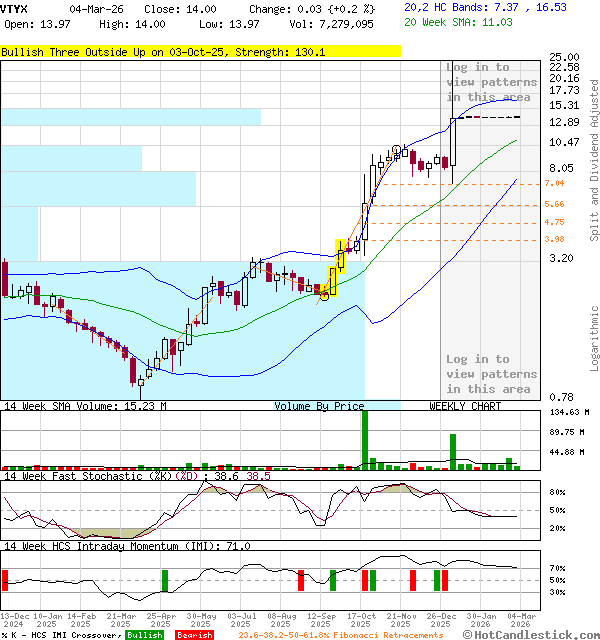This screenshot has width=600, height=640.
Task: Click lower 'Log in to view patterns' notice
Action: click(489, 374)
